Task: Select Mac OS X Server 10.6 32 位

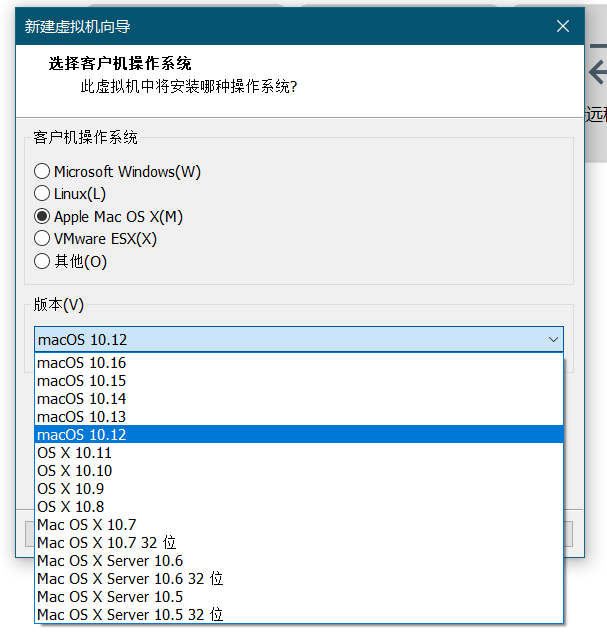Action: point(299,579)
